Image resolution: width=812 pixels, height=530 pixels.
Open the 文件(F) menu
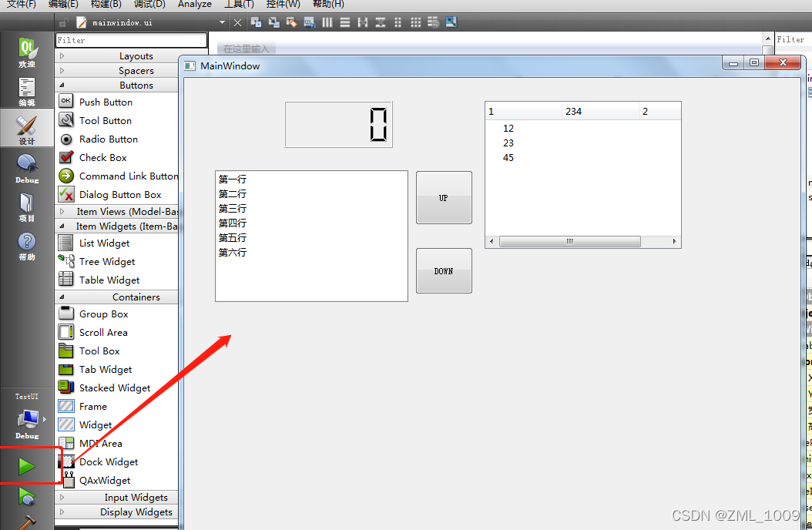click(x=18, y=5)
